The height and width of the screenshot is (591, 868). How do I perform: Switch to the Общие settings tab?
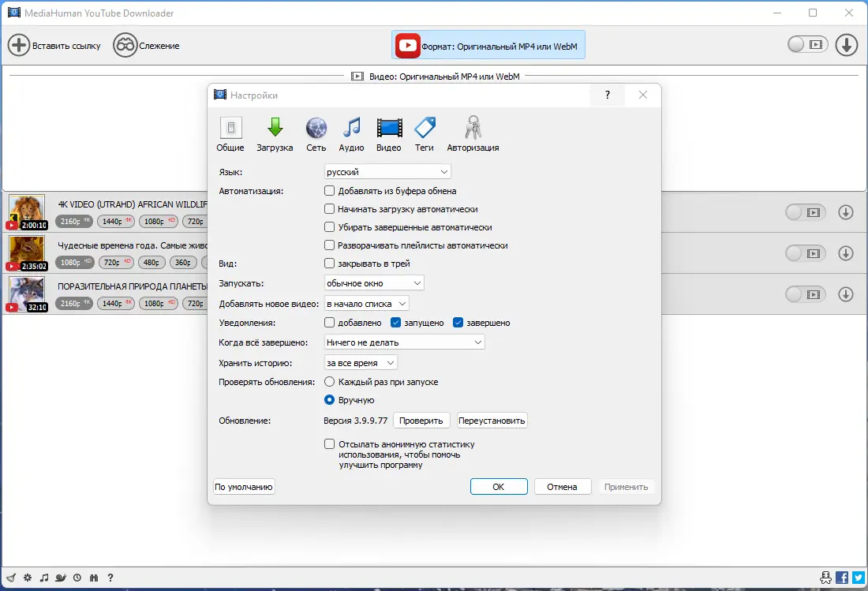tap(230, 134)
